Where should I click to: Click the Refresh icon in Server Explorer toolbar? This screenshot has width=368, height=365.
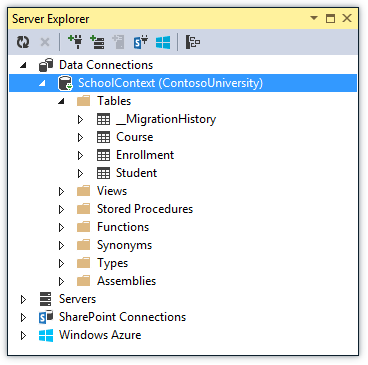point(23,42)
